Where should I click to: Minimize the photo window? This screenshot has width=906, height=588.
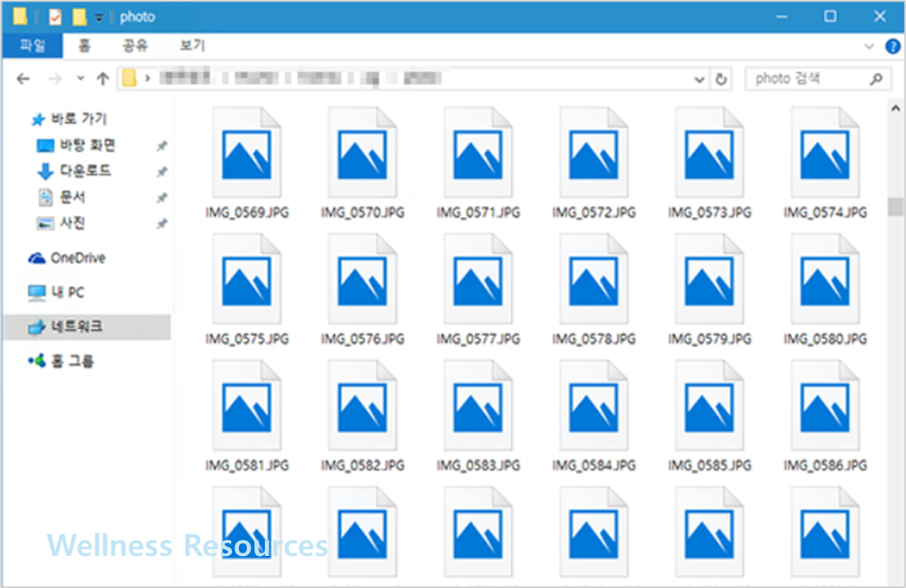(782, 17)
